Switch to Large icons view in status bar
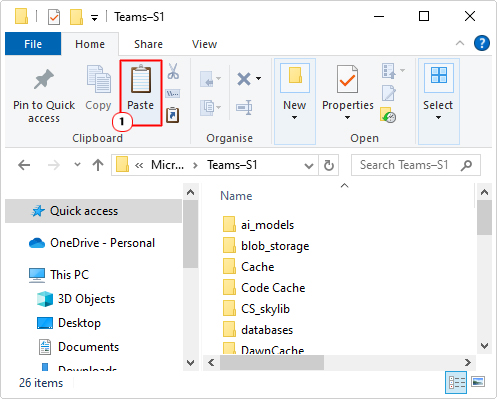This screenshot has height=399, width=497. [478, 382]
